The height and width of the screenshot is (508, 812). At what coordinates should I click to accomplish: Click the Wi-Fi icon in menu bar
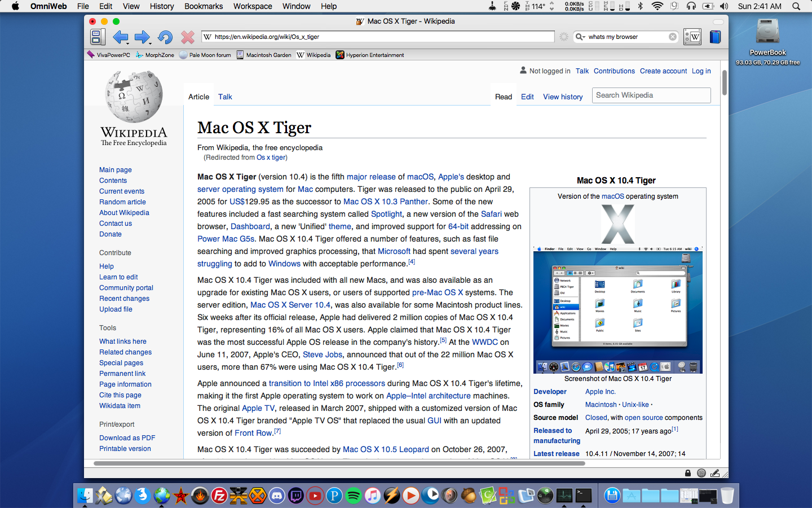pos(657,6)
